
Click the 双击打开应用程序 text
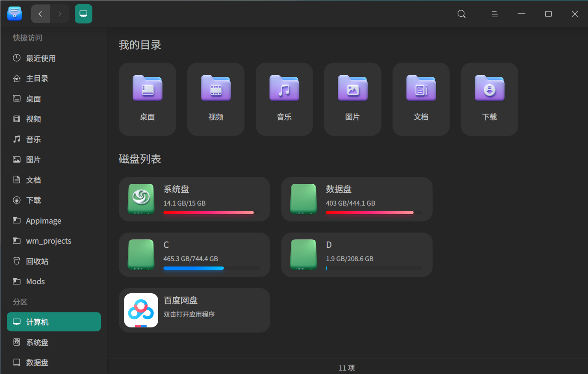pos(189,314)
